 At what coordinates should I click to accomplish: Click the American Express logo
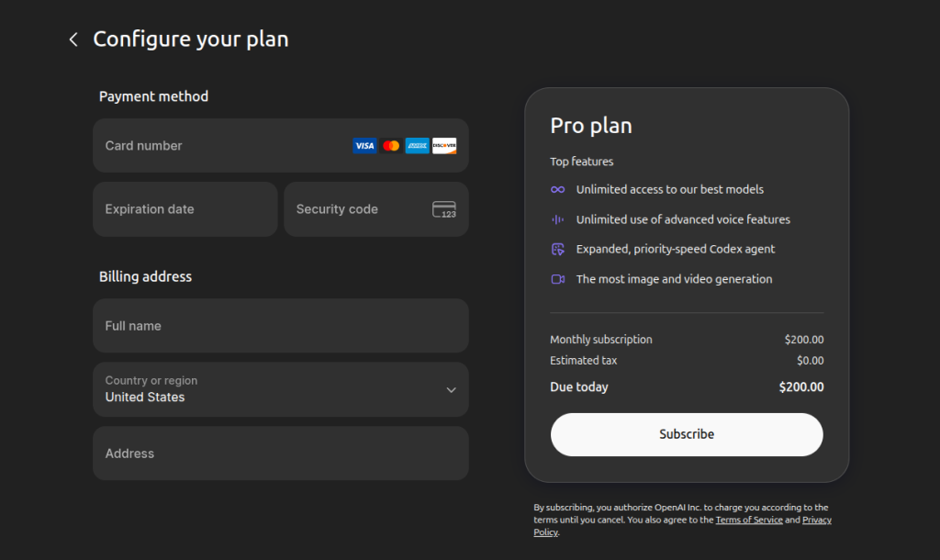pyautogui.click(x=417, y=146)
